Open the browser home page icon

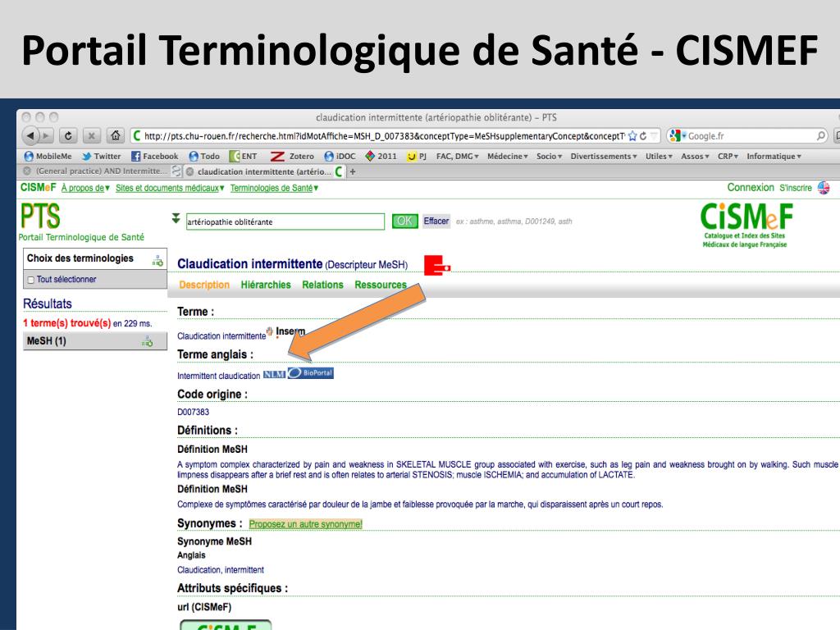coord(115,135)
